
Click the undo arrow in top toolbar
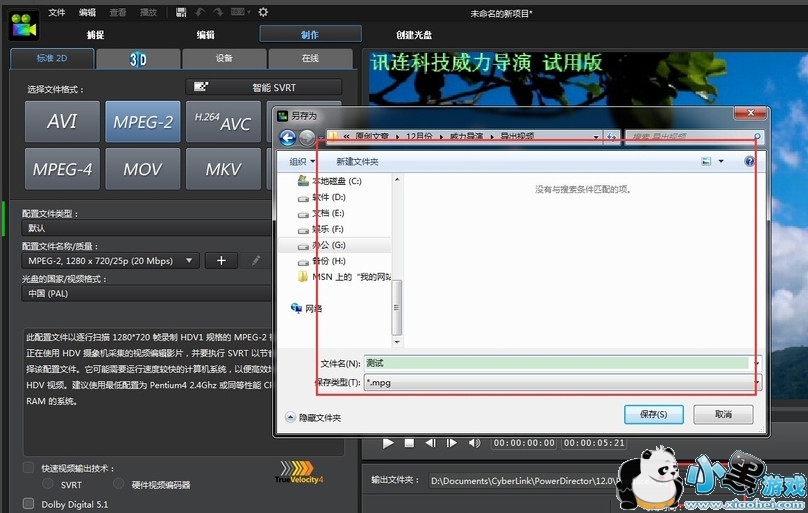point(201,12)
